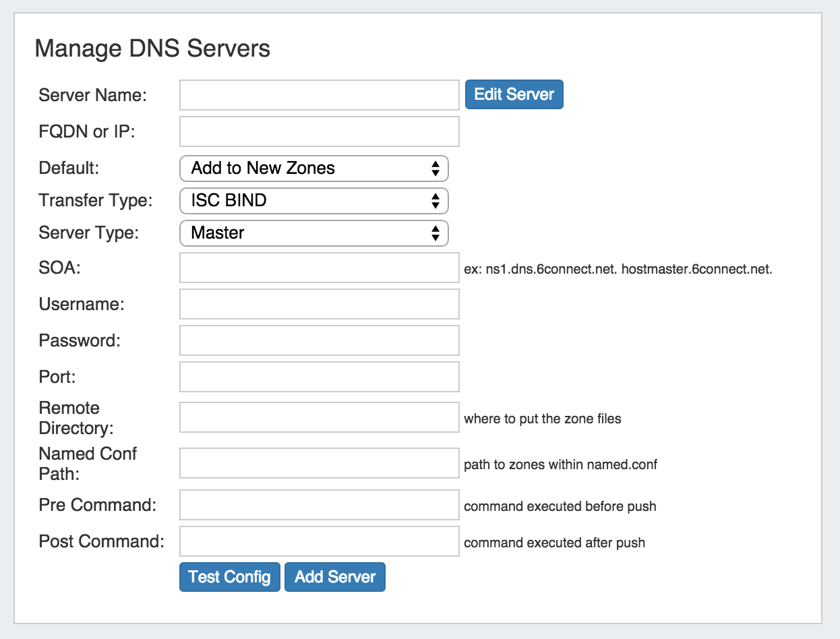Click the 'path to zones within named.conf' hint
Image resolution: width=840 pixels, height=639 pixels.
(560, 465)
